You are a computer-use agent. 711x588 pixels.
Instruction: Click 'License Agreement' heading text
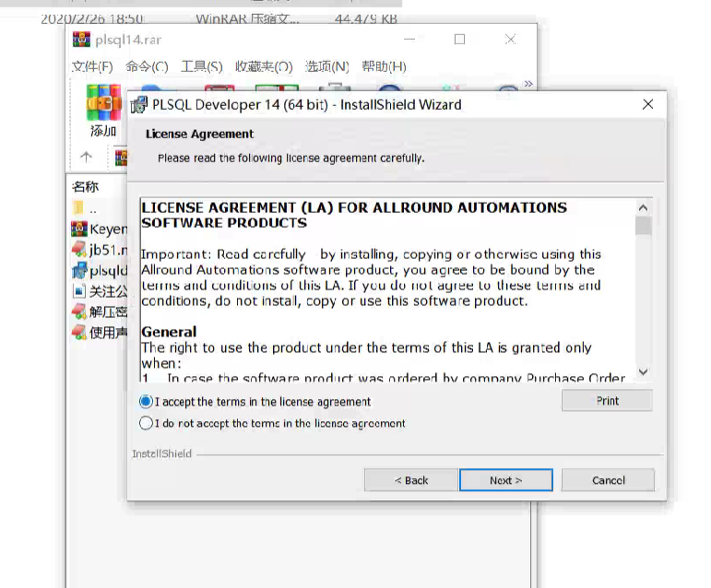(199, 134)
